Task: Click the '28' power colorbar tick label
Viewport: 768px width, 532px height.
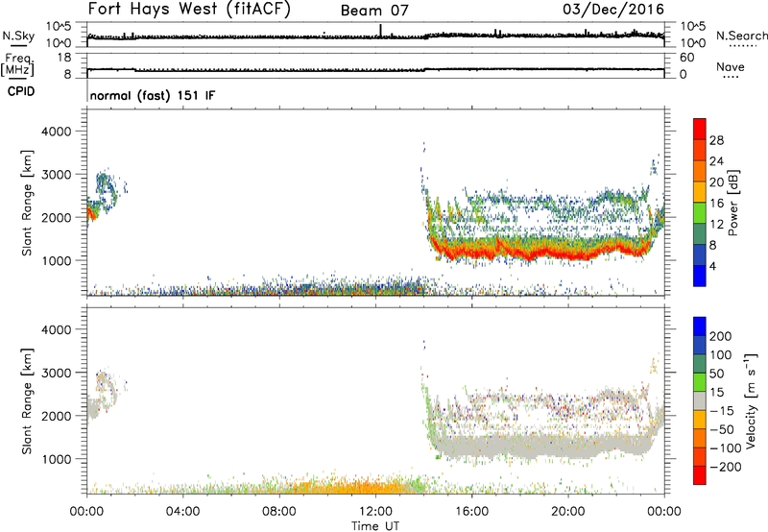Action: click(716, 140)
